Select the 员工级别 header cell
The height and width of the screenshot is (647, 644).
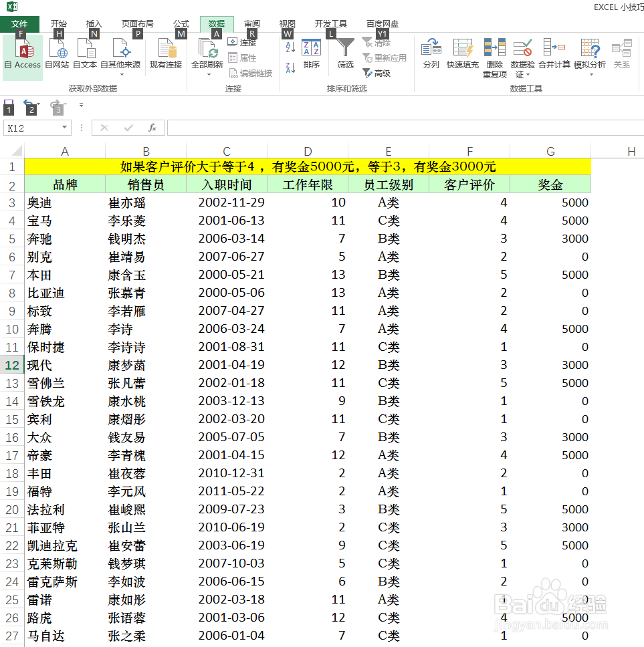point(389,184)
